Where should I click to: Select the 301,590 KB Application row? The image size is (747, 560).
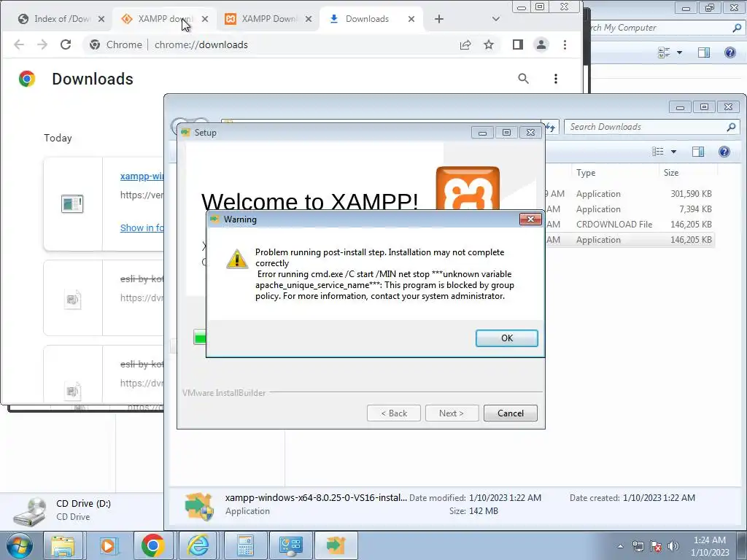click(x=630, y=194)
